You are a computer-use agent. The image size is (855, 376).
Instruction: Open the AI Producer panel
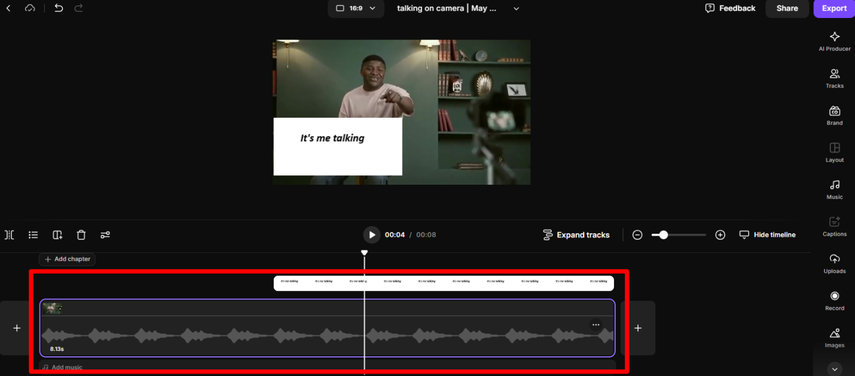point(834,41)
